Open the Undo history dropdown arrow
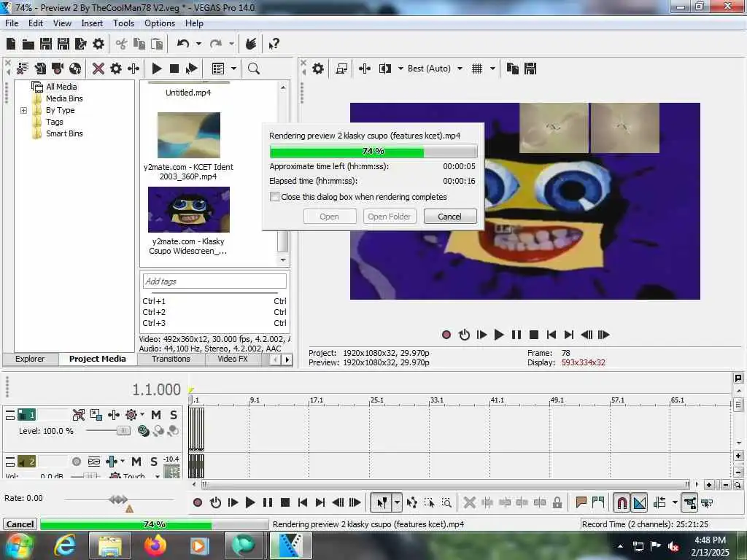Image resolution: width=747 pixels, height=560 pixels. tap(198, 44)
